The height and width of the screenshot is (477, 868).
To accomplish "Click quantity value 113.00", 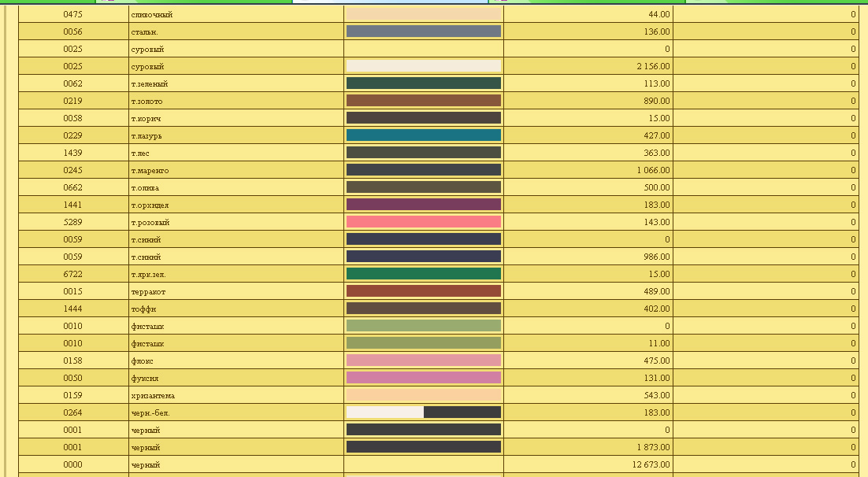I will tap(657, 83).
